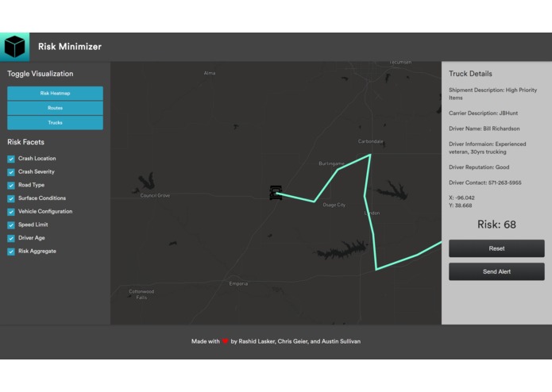Click the Shipment Description text
The width and height of the screenshot is (552, 392).
pos(492,94)
